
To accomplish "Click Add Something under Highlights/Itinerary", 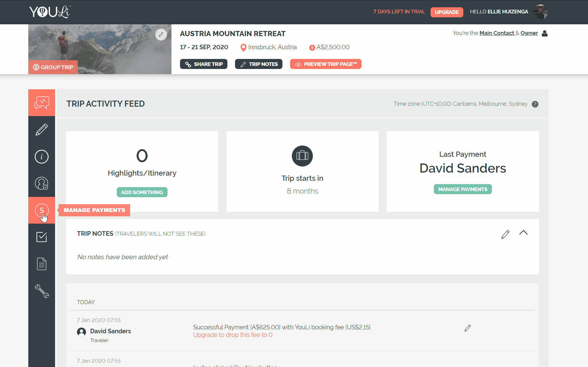I will click(x=142, y=192).
